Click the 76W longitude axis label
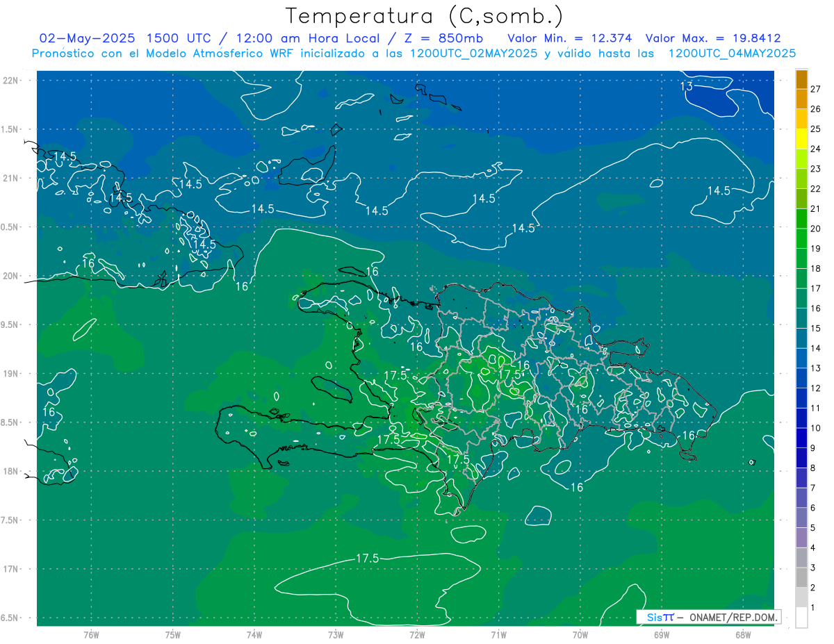The width and height of the screenshot is (834, 644). pos(91,634)
